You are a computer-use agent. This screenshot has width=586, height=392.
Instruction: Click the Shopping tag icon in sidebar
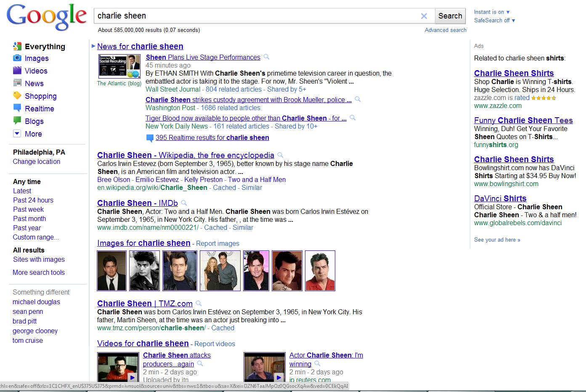click(x=17, y=96)
